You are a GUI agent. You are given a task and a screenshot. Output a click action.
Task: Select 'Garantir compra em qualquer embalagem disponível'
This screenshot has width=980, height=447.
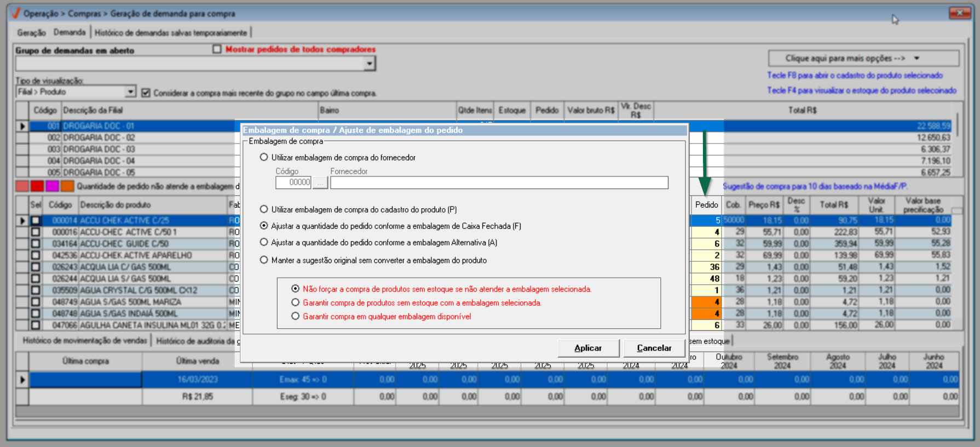pos(296,316)
